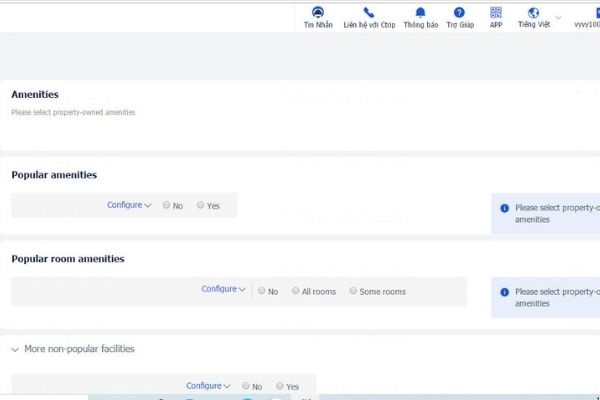Select All rooms for Popular room amenities

tap(295, 291)
